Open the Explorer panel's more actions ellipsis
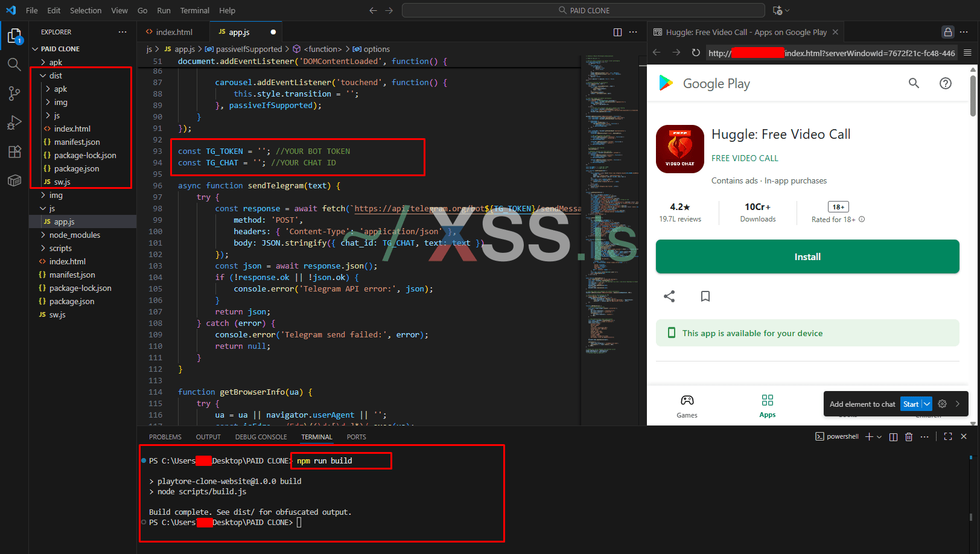This screenshot has height=554, width=980. click(x=122, y=32)
